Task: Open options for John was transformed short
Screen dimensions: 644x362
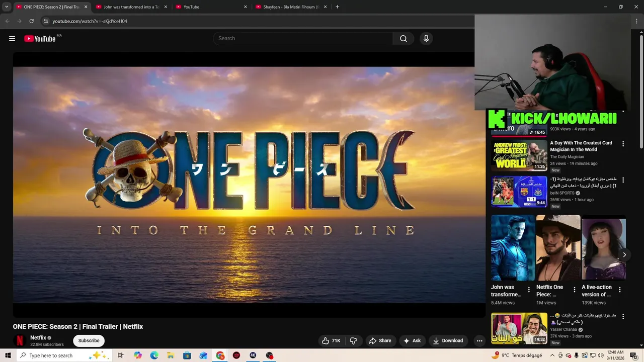Action: tap(529, 290)
